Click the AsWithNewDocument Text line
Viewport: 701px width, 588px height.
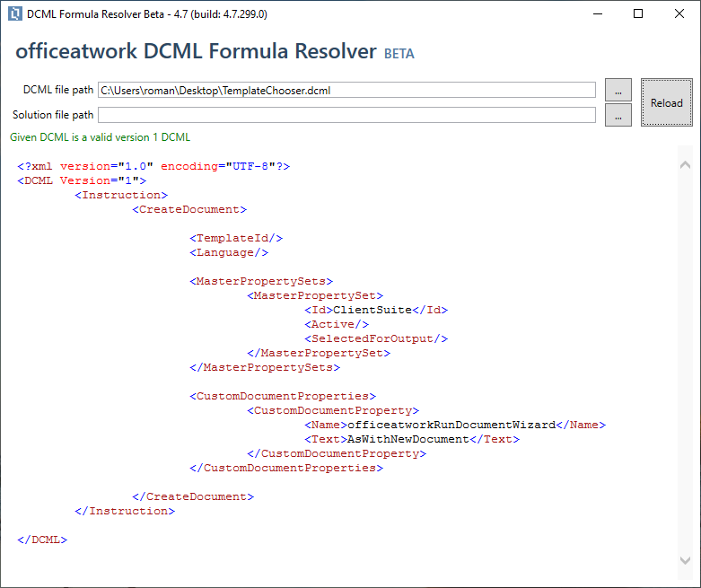412,439
